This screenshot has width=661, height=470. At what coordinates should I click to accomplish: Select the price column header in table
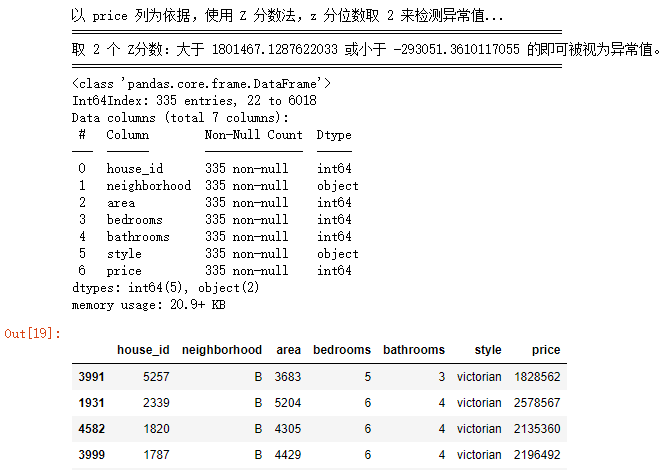click(546, 350)
